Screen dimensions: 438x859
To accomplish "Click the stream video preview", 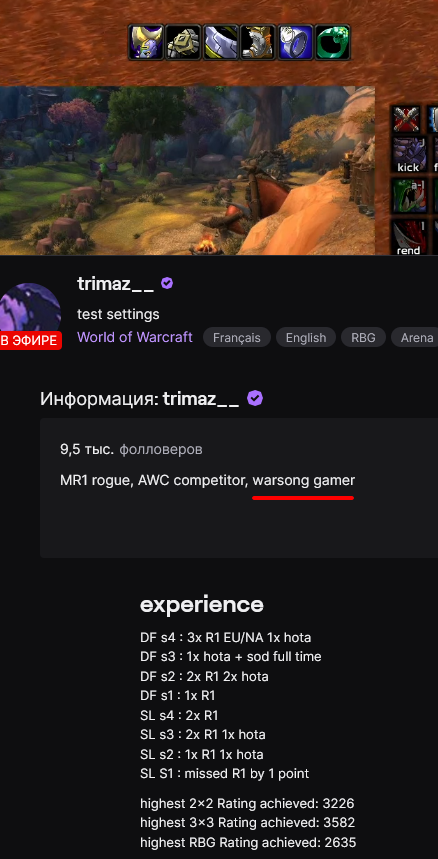I will (x=187, y=170).
